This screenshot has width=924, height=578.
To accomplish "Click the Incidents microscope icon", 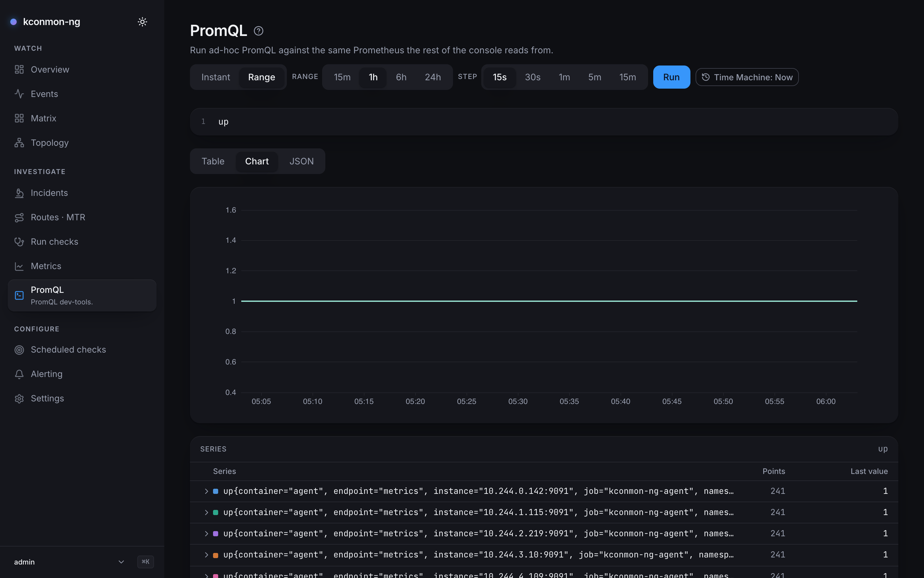I will coord(19,193).
